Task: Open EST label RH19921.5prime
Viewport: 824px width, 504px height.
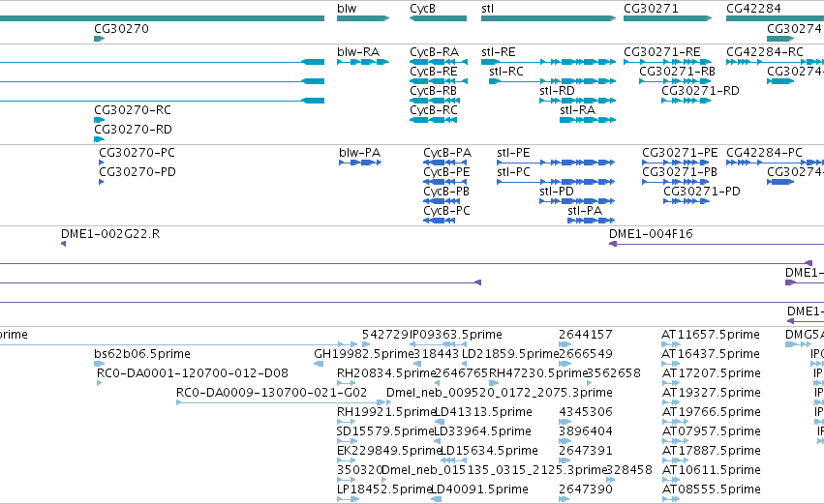Action: 386,412
